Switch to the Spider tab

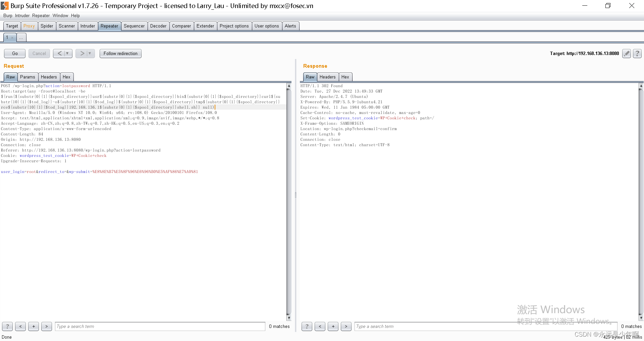(x=47, y=26)
